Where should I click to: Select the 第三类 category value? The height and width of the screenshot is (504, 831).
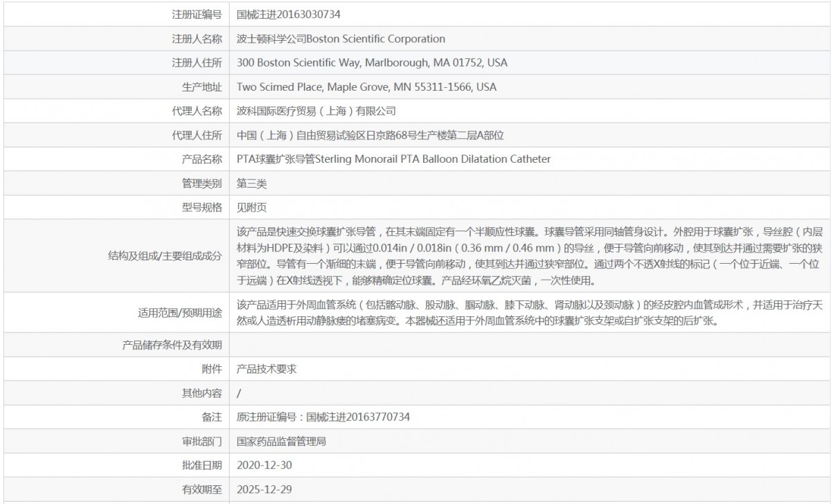[251, 183]
